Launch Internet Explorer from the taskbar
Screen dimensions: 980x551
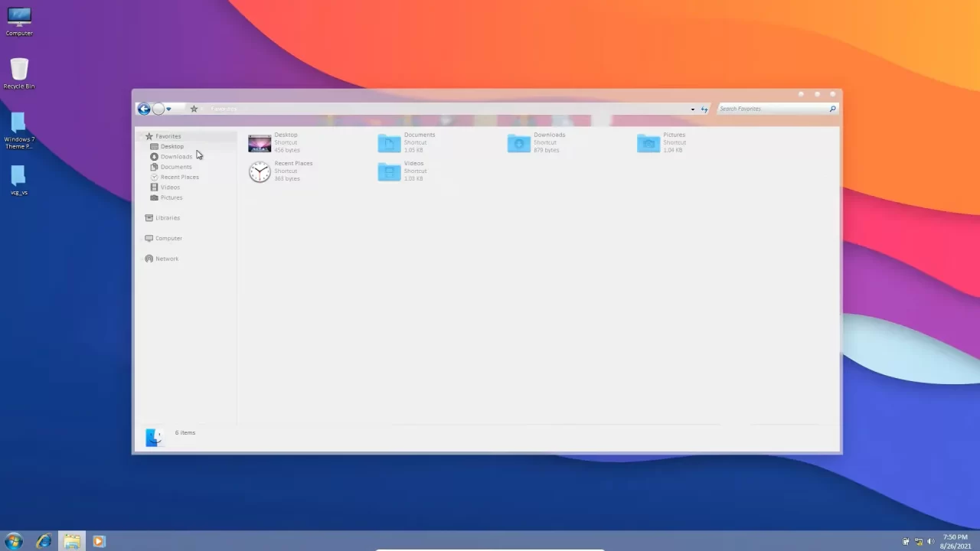(44, 541)
